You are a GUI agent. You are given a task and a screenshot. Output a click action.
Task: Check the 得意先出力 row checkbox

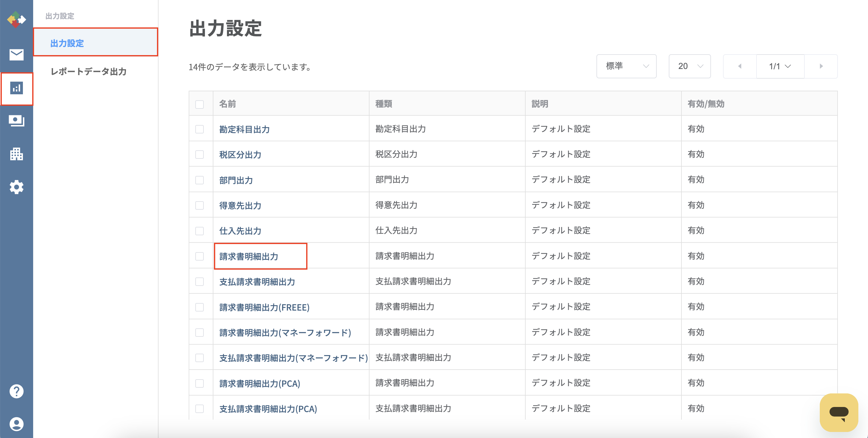click(x=200, y=205)
